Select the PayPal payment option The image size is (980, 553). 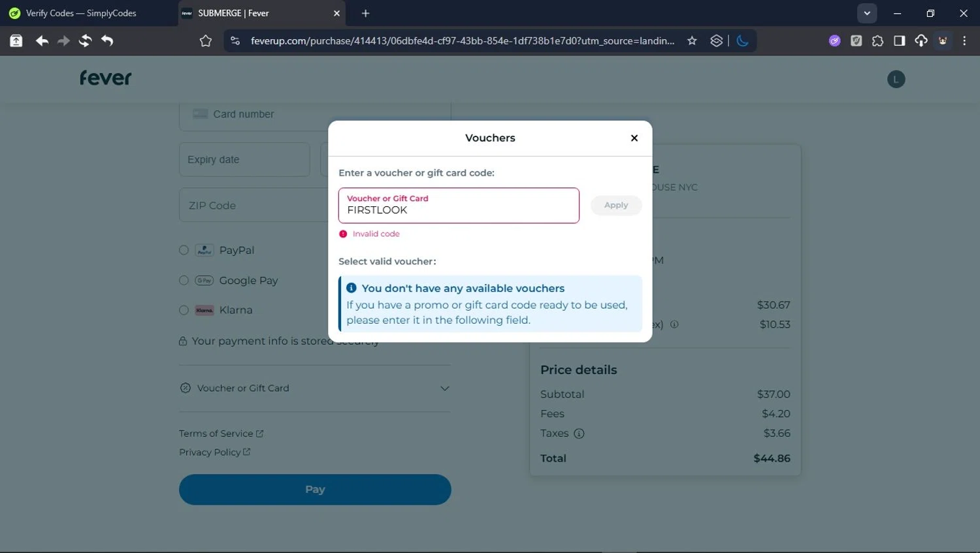184,250
